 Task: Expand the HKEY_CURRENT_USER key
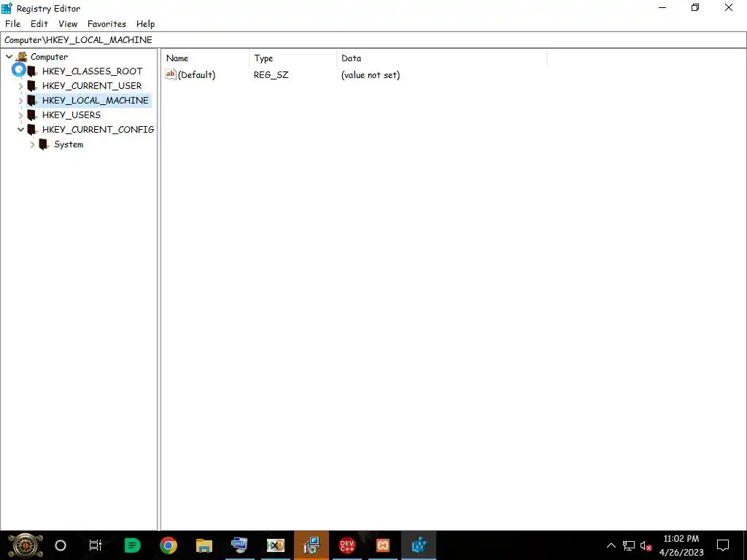tap(21, 86)
